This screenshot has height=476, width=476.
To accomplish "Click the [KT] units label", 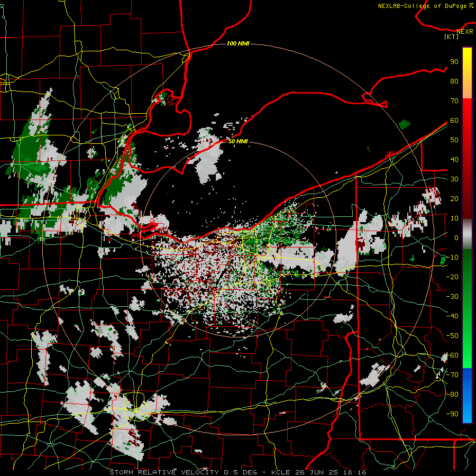I will point(452,36).
